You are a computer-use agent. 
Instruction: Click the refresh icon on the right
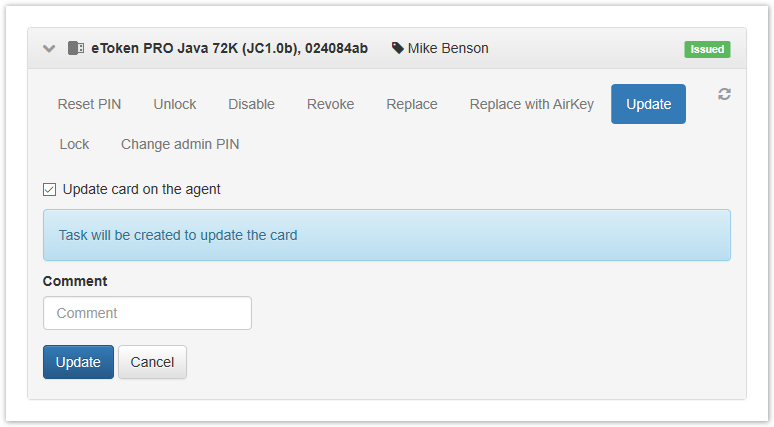(x=725, y=94)
